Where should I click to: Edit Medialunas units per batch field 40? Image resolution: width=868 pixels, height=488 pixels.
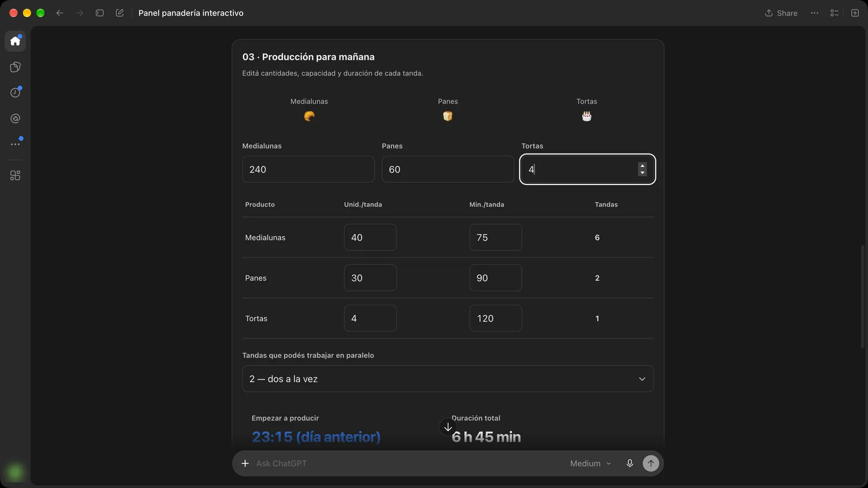click(x=370, y=237)
